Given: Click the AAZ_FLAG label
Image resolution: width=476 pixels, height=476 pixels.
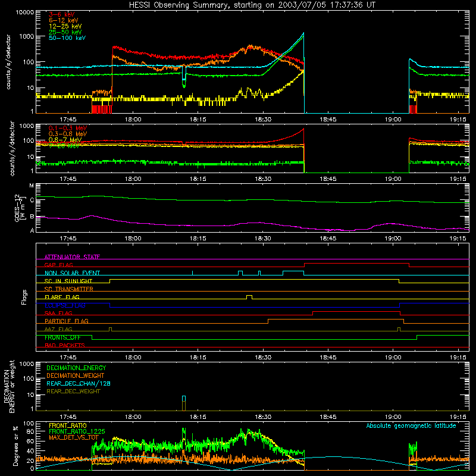Looking at the screenshot, I should click(x=58, y=329).
